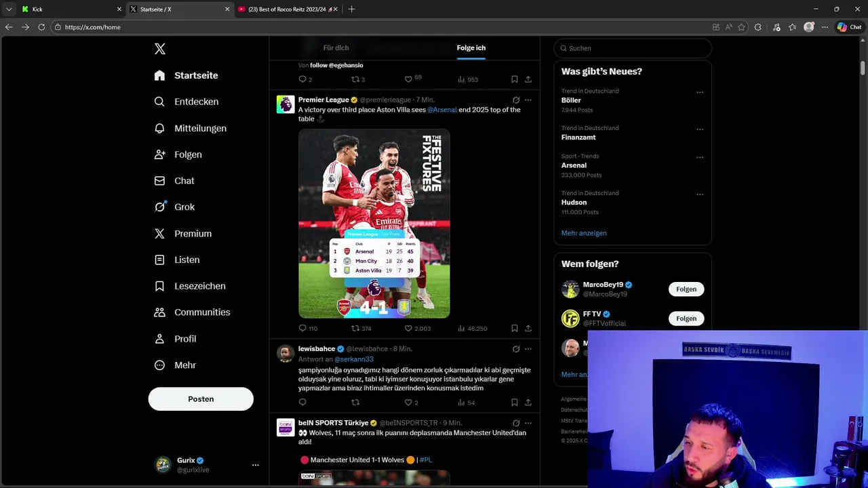Repost the lewisbahce post

(x=355, y=403)
